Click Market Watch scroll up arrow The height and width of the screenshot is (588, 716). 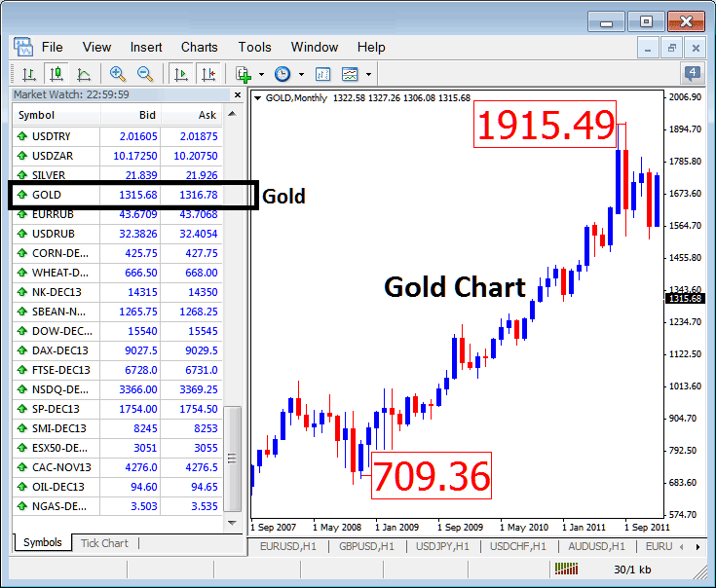point(232,114)
